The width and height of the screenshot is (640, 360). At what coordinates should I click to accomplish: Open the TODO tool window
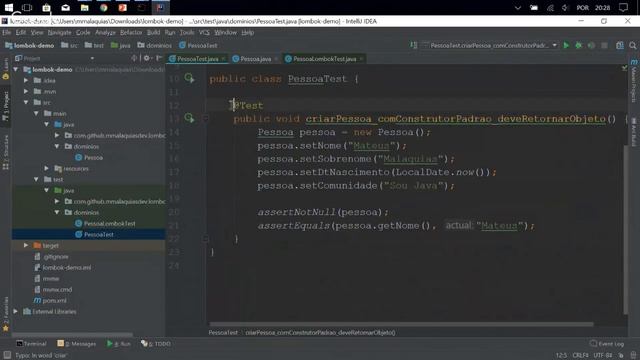[x=156, y=344]
